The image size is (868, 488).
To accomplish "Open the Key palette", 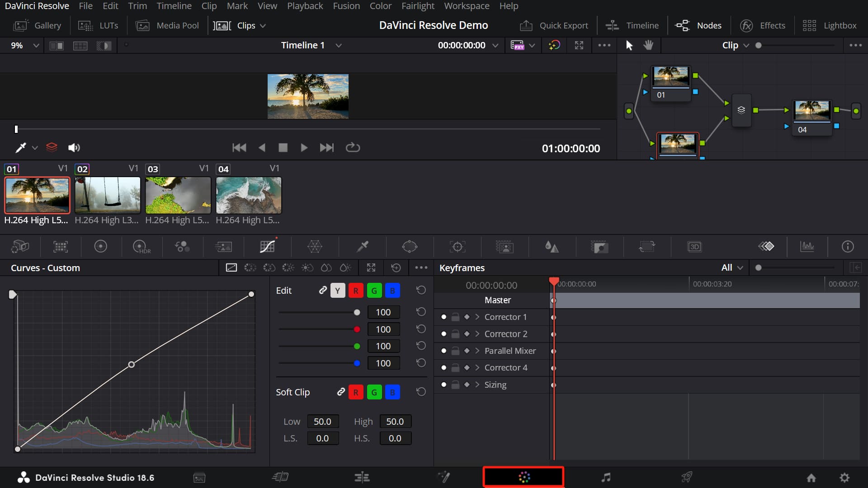I will click(x=599, y=247).
